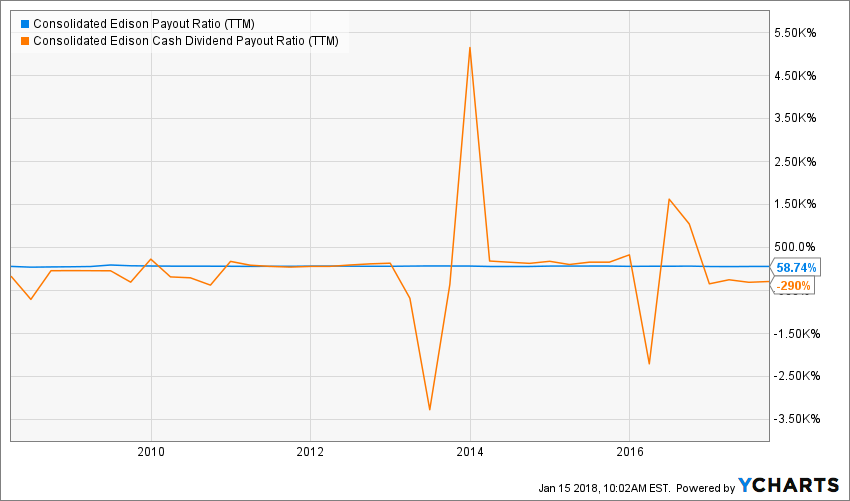
Task: Click the 1.50K% axis label
Action: [796, 204]
